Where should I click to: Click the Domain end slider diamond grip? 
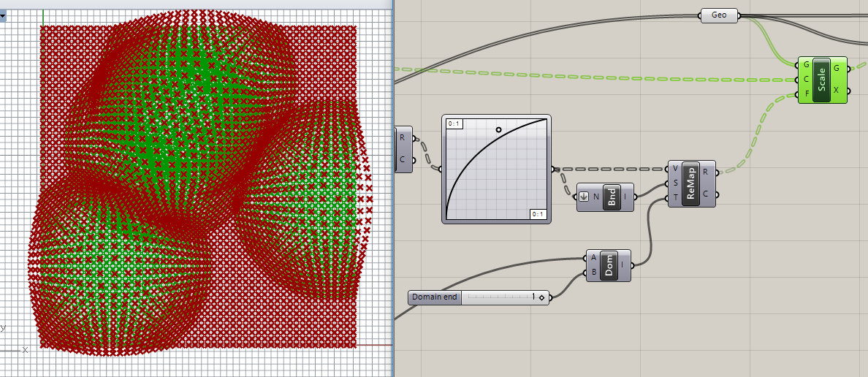pyautogui.click(x=541, y=297)
